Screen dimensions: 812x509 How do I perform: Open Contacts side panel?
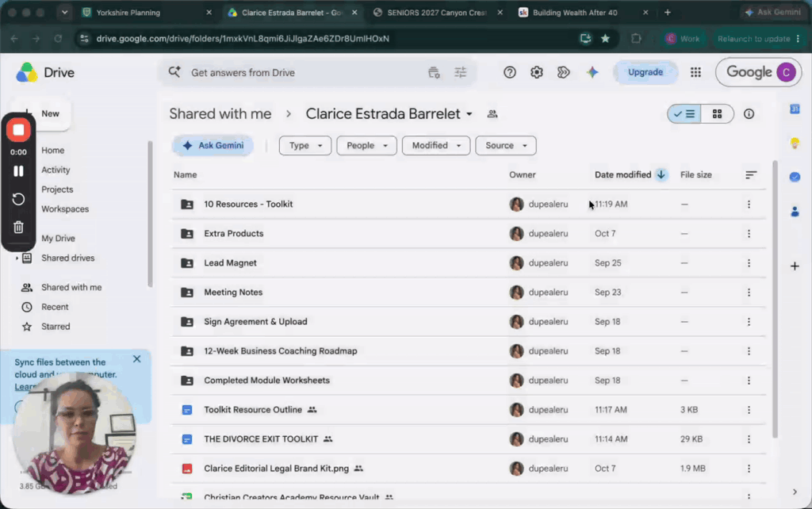(795, 211)
